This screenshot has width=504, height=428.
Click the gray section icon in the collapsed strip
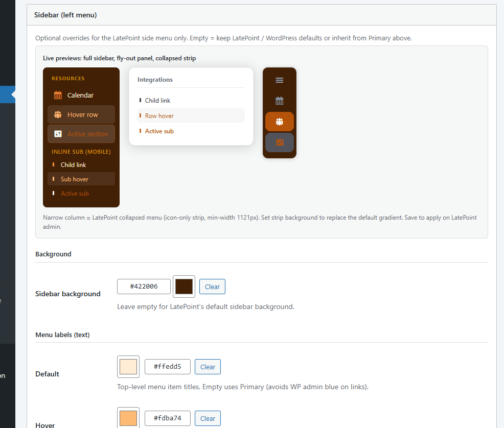point(279,142)
